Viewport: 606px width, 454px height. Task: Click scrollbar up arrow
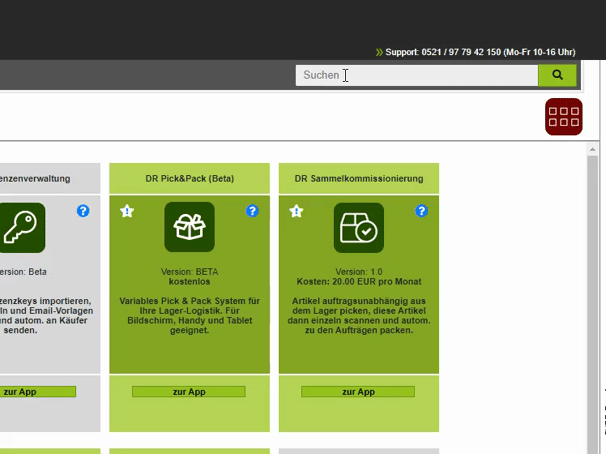(592, 150)
